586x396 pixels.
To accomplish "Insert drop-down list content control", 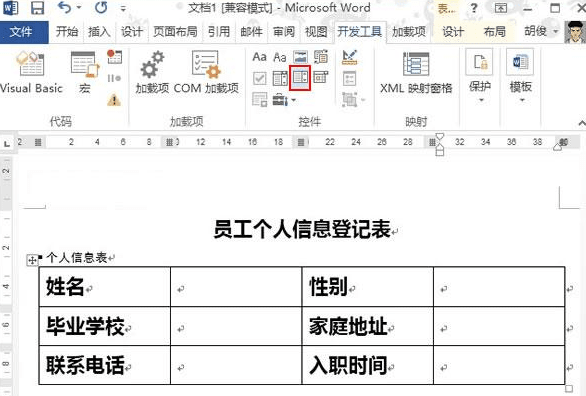I will 300,78.
